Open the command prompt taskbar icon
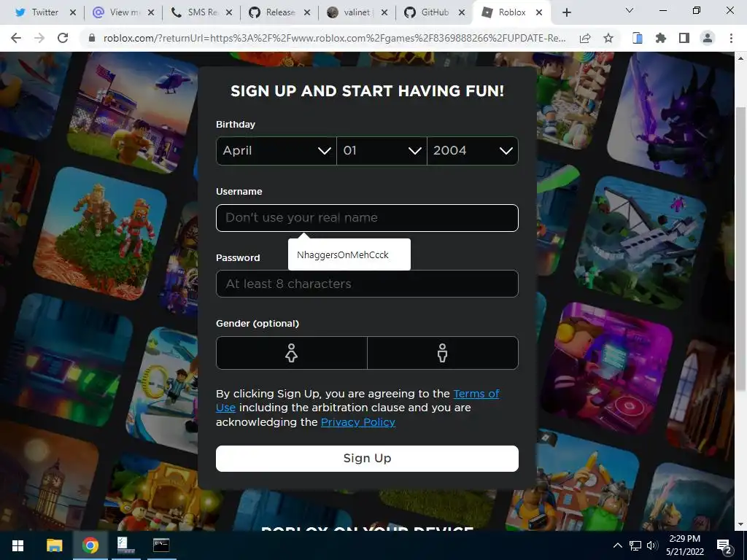Image resolution: width=747 pixels, height=560 pixels. [161, 545]
